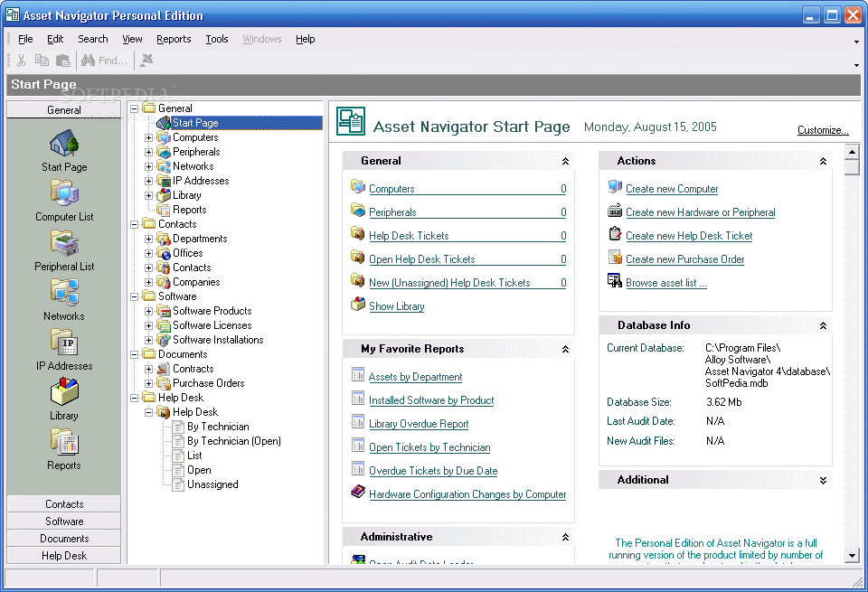Click the Cut toolbar icon
Viewport: 868px width, 592px height.
tap(22, 61)
